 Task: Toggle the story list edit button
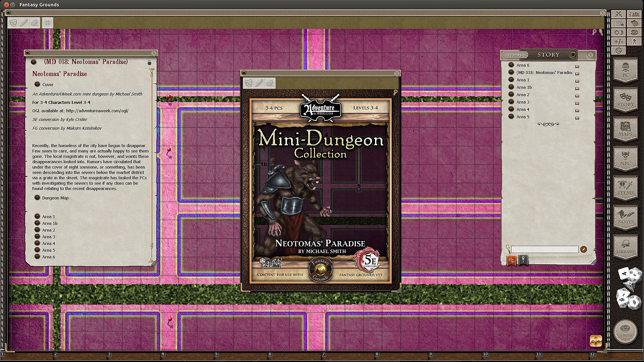point(584,249)
